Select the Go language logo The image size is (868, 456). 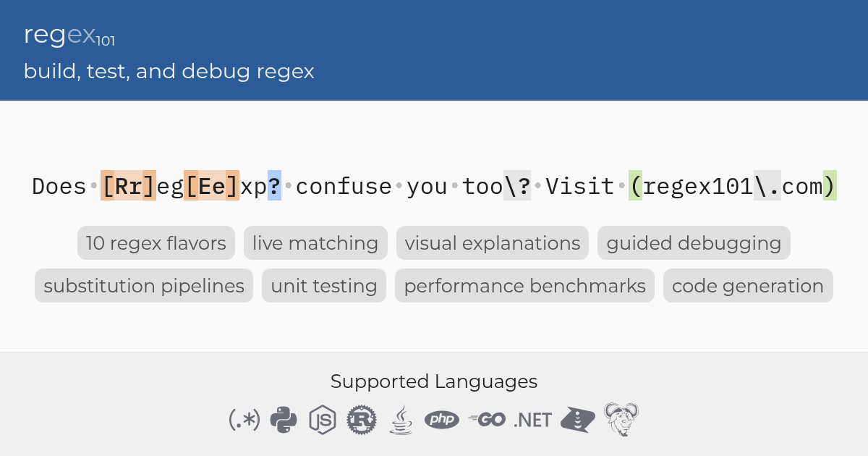click(486, 419)
